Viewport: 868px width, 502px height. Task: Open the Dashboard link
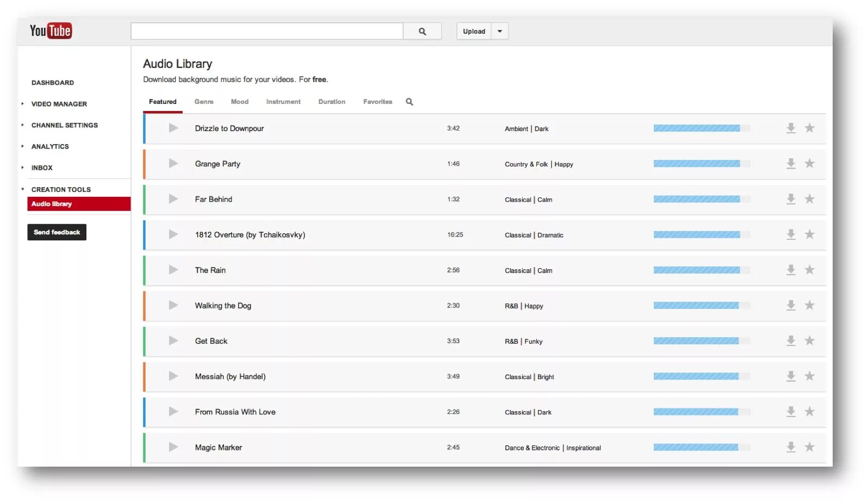[53, 83]
